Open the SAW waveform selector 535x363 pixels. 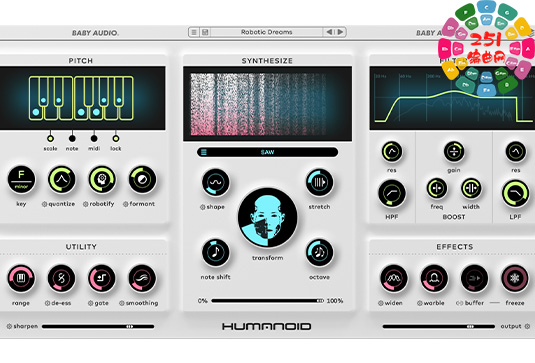pos(268,152)
